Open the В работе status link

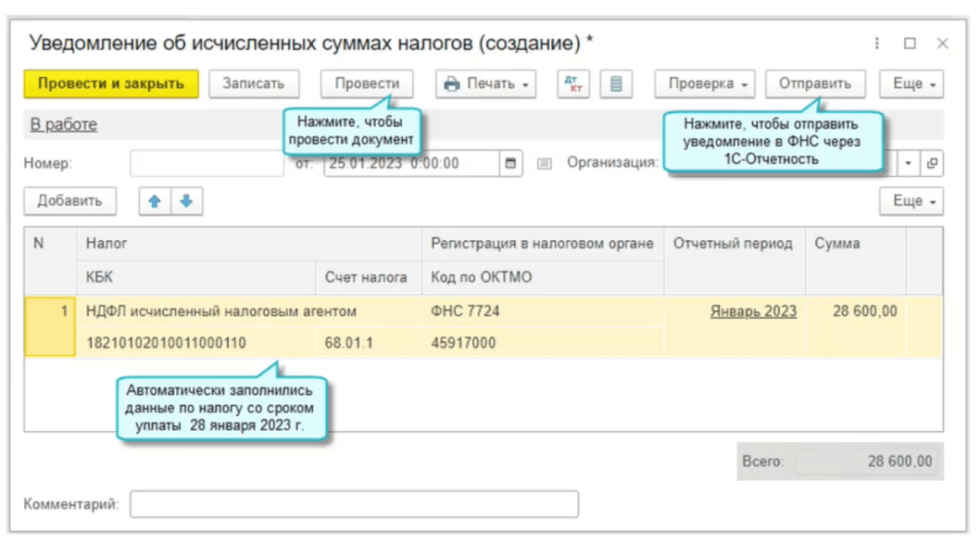(x=63, y=125)
